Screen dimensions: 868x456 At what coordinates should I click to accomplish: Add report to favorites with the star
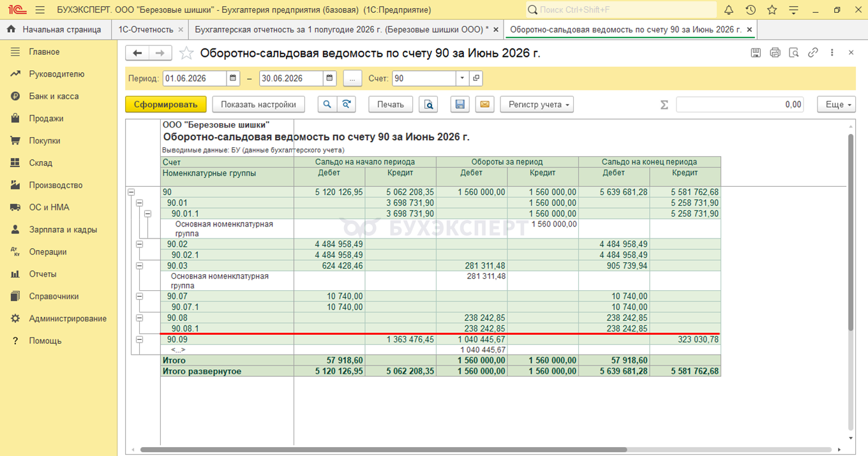pos(186,53)
